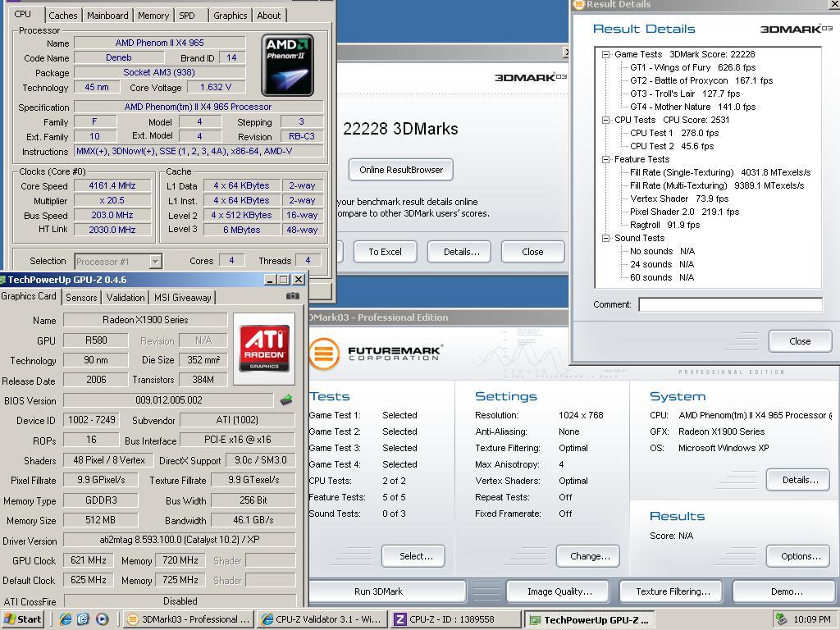
Task: Click the Run 3DMark button
Action: coord(387,591)
